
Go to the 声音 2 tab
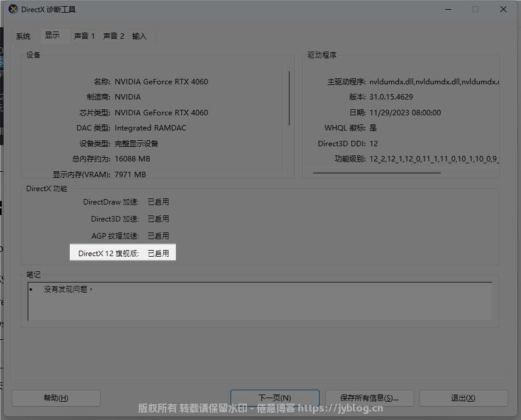[x=113, y=36]
